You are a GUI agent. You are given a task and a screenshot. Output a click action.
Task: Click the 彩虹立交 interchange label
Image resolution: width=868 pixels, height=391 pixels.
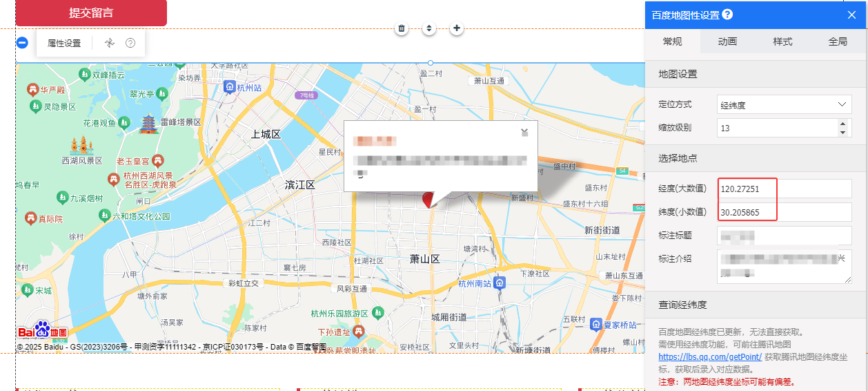244,283
